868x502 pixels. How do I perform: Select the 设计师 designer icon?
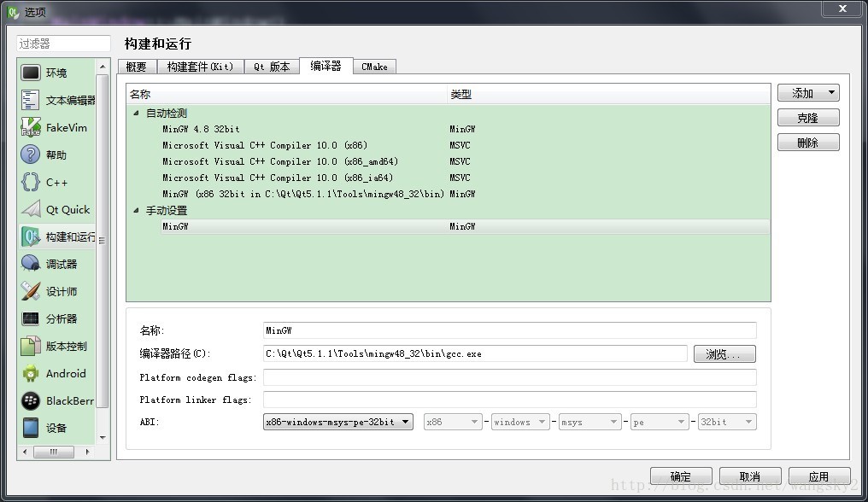click(x=31, y=291)
